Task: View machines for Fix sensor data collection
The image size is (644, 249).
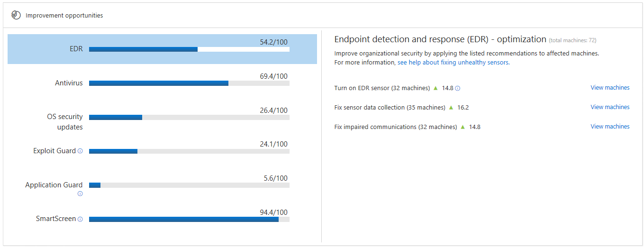Action: coord(610,107)
